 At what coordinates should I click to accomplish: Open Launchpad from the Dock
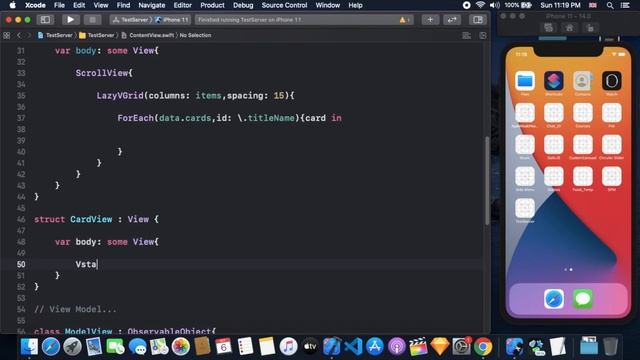click(72, 347)
